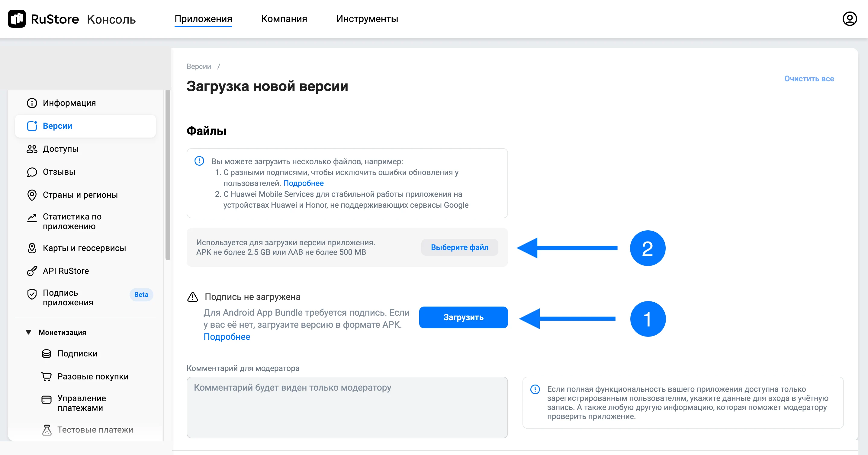The width and height of the screenshot is (868, 455).
Task: Click the info icon in files hint box
Action: [199, 161]
